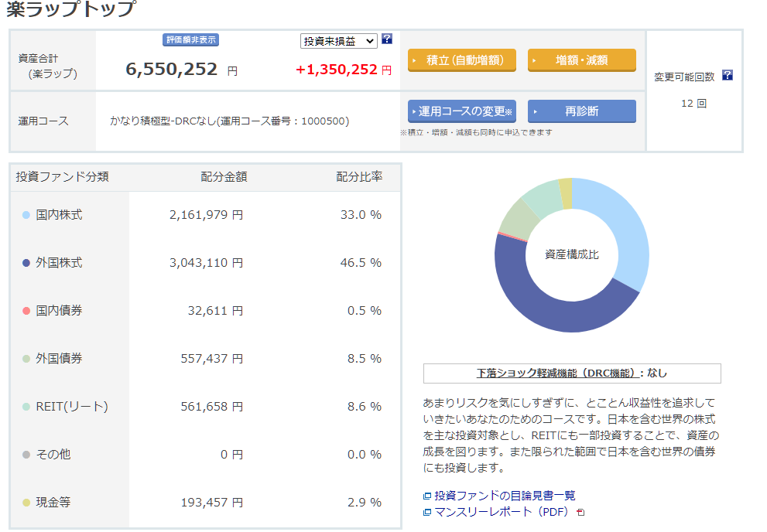Click new-window icon before 投資ファンドの目論見書一覧
This screenshot has width=767, height=532.
[427, 496]
